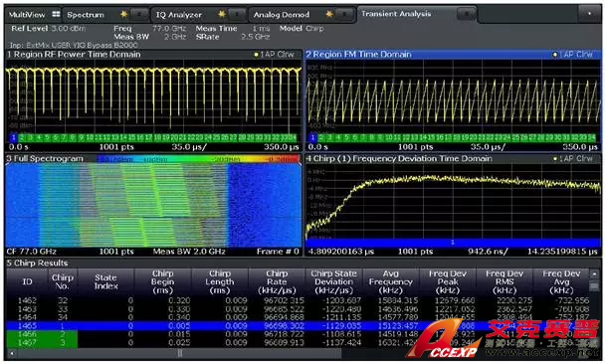
Task: Click the star icon on Analog Demod tab
Action: point(329,14)
